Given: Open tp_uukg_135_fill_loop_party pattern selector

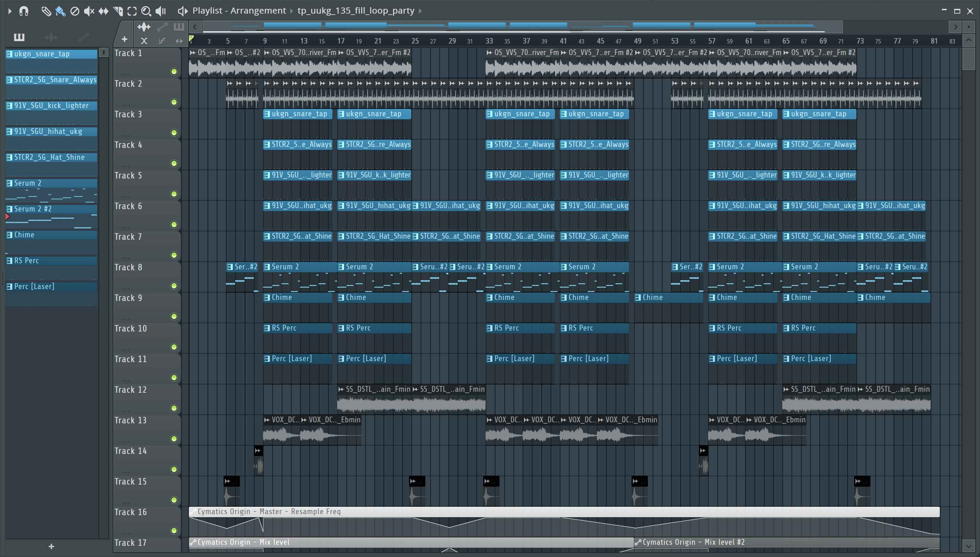Looking at the screenshot, I should coord(356,11).
